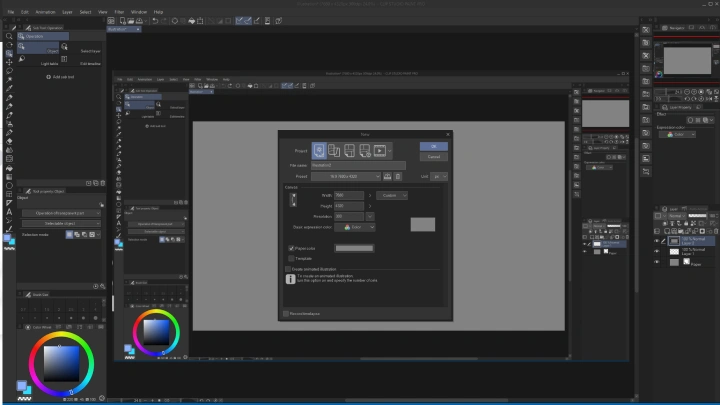Open the outer File menu
720x405 pixels.
click(11, 12)
